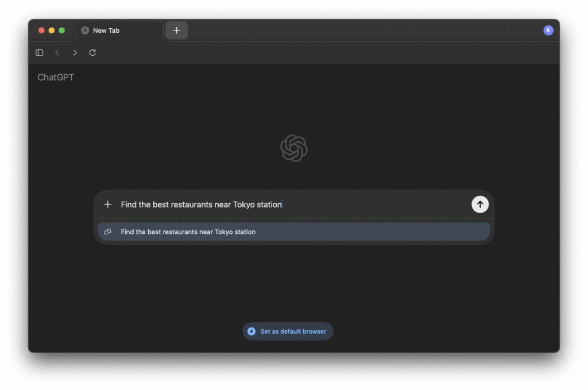Click the New Tab favicon

[x=85, y=30]
